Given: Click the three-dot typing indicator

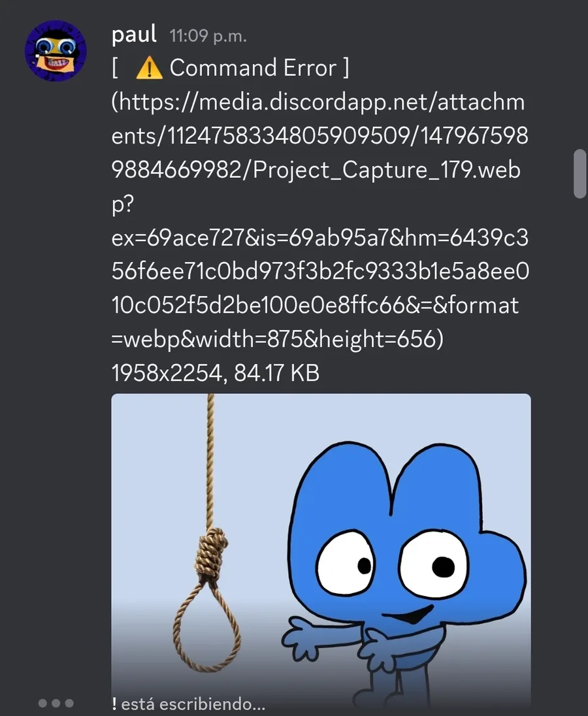Looking at the screenshot, I should click(x=56, y=703).
